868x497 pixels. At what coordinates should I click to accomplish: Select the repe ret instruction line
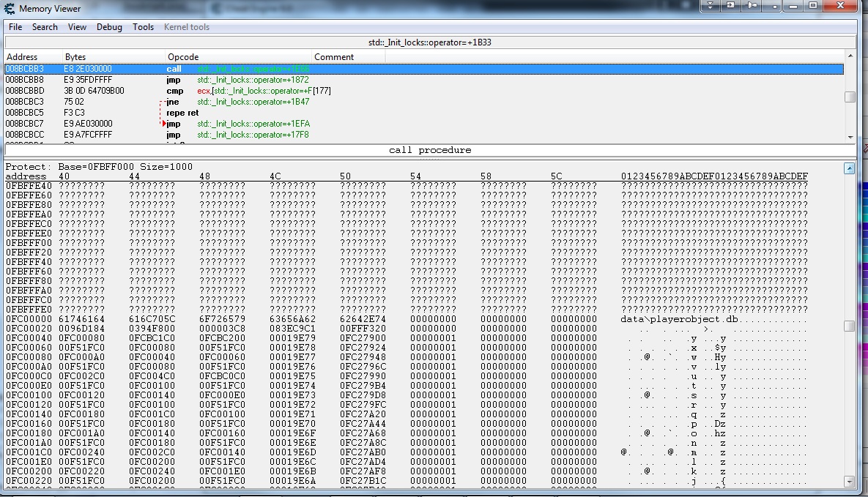[x=182, y=113]
